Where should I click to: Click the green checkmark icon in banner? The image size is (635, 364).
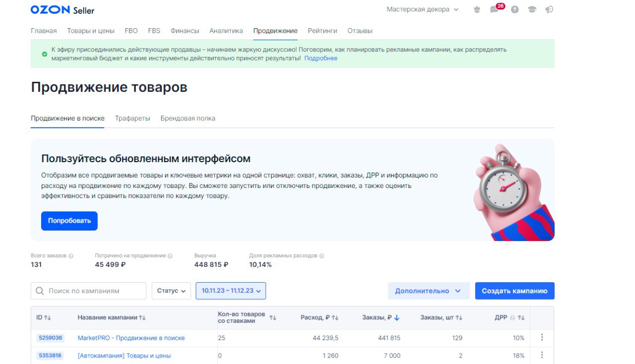click(x=45, y=54)
